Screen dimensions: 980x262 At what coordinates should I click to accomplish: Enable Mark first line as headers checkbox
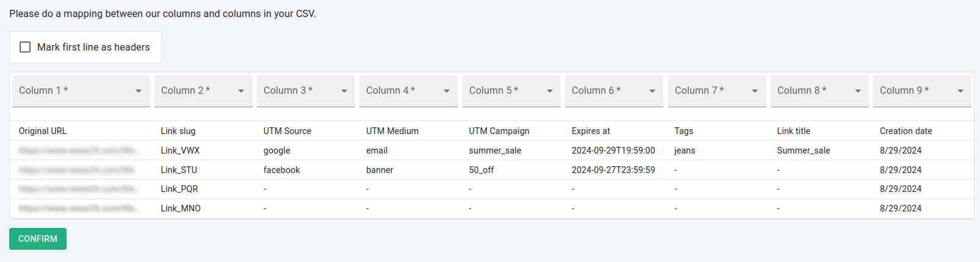[x=25, y=47]
